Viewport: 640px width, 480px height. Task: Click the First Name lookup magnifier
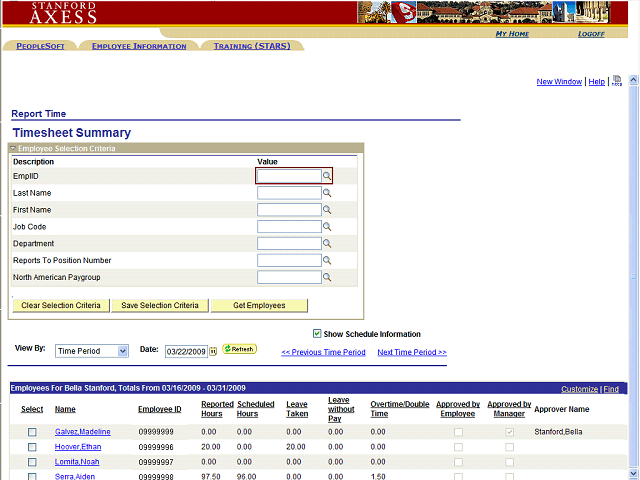(x=326, y=210)
